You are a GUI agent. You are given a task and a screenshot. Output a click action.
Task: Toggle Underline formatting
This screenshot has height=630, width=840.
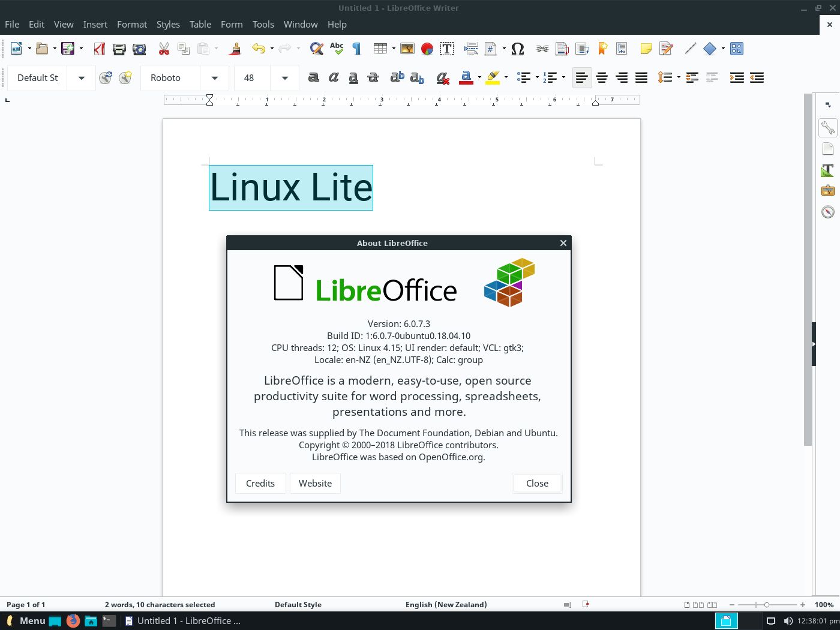pyautogui.click(x=353, y=77)
